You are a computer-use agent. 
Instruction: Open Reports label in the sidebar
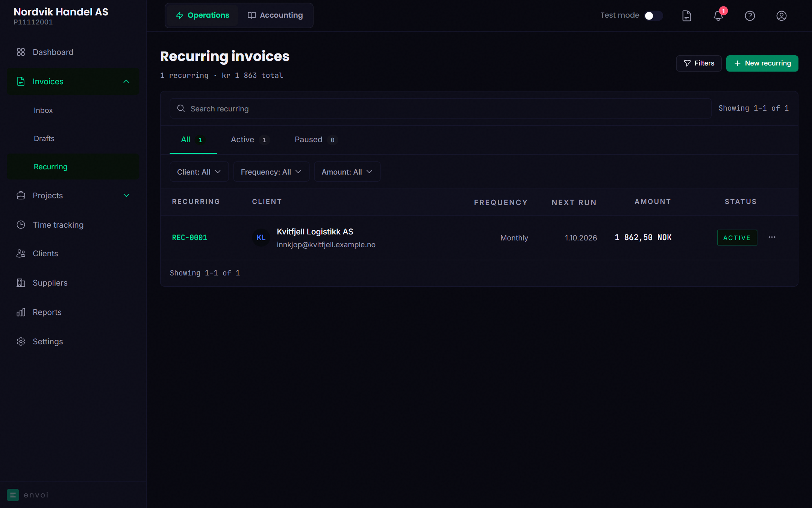point(47,312)
